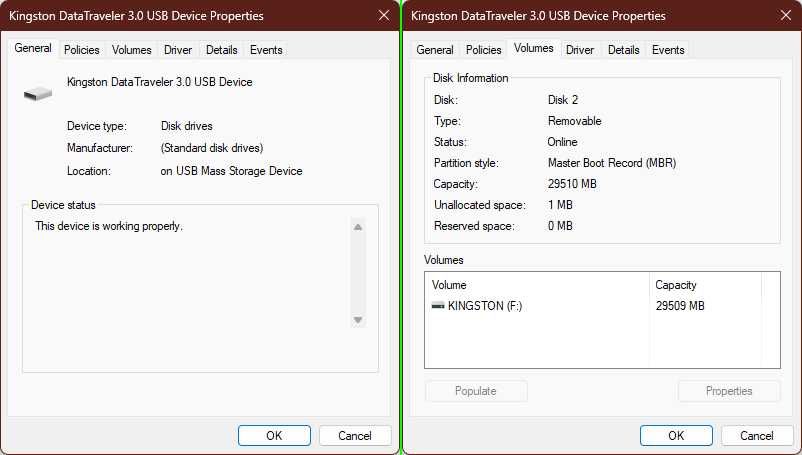The height and width of the screenshot is (455, 802).
Task: Cancel the right Volumes window
Action: tap(757, 436)
